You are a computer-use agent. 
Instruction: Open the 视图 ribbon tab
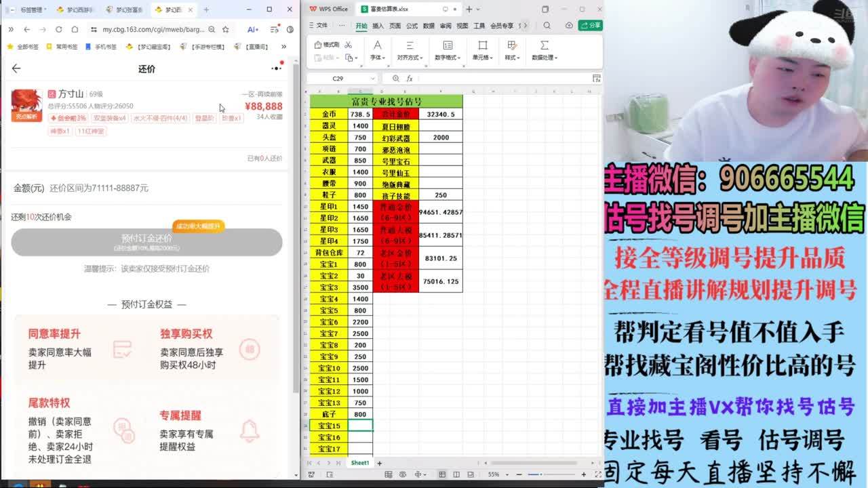pyautogui.click(x=462, y=26)
